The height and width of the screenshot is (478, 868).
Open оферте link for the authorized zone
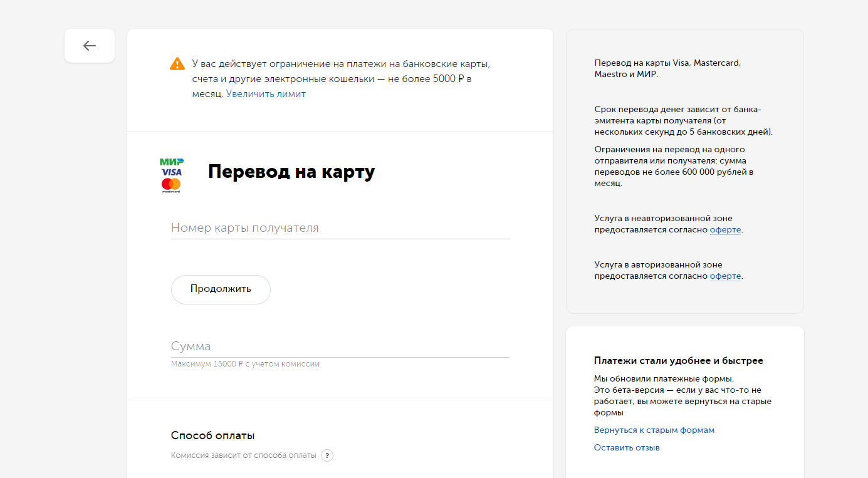coord(725,276)
